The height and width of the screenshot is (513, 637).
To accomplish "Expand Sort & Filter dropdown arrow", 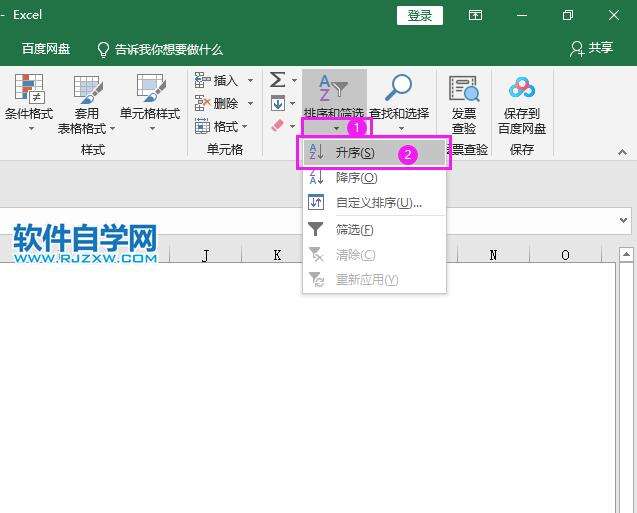I will 336,128.
